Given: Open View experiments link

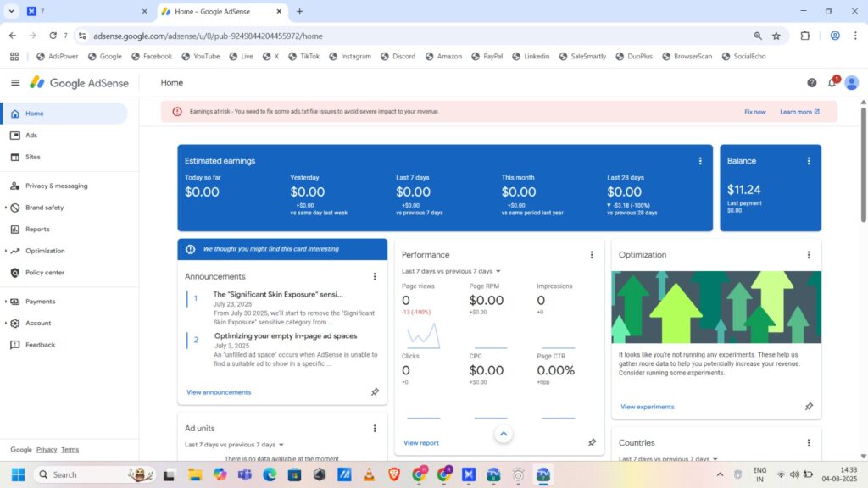Looking at the screenshot, I should point(647,407).
